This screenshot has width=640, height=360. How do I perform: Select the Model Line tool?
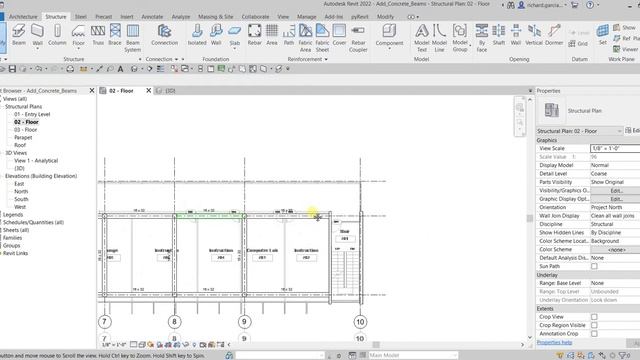[439, 38]
